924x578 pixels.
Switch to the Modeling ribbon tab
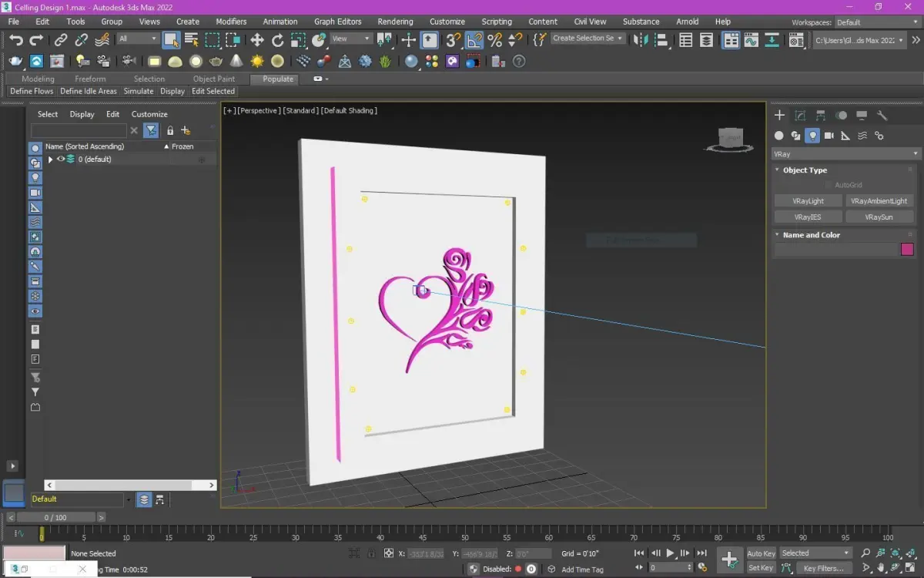pyautogui.click(x=38, y=79)
